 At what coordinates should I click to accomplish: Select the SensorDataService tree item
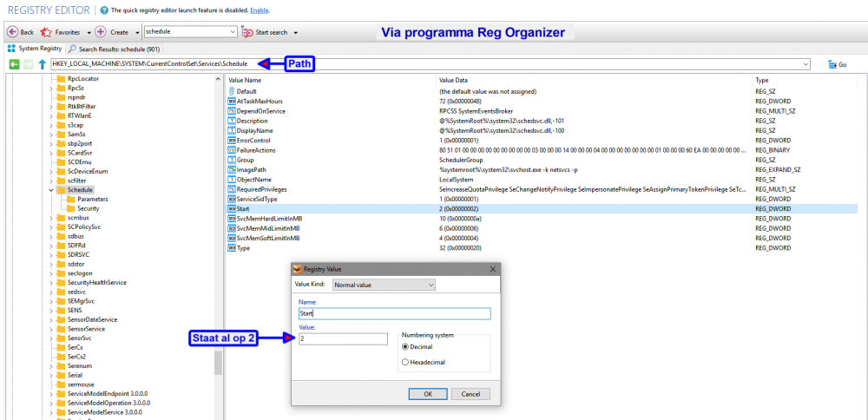coord(92,319)
